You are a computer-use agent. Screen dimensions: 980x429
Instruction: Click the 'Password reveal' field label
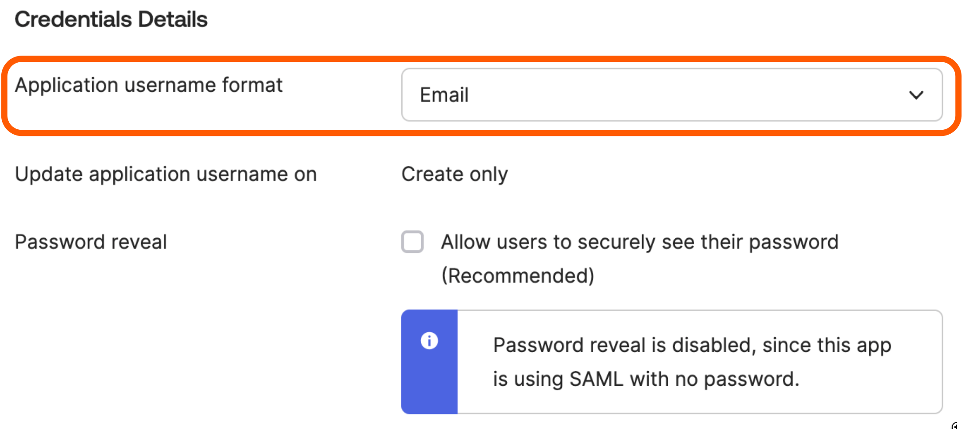[90, 241]
